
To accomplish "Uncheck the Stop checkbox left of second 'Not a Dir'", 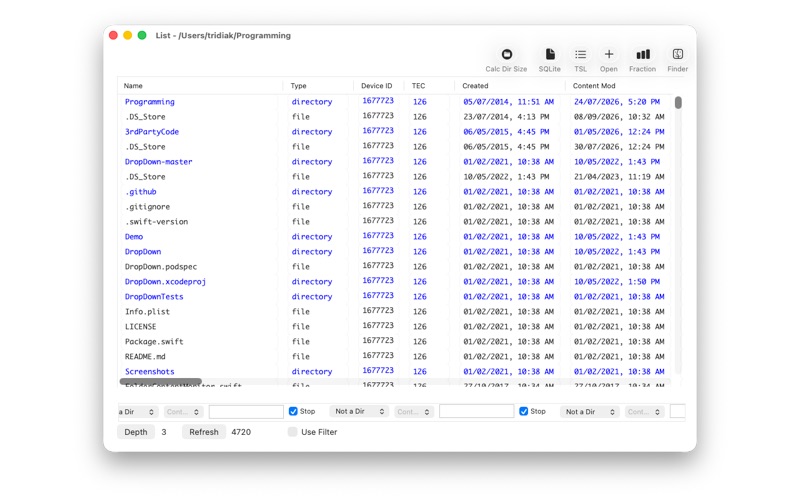I will coord(523,411).
